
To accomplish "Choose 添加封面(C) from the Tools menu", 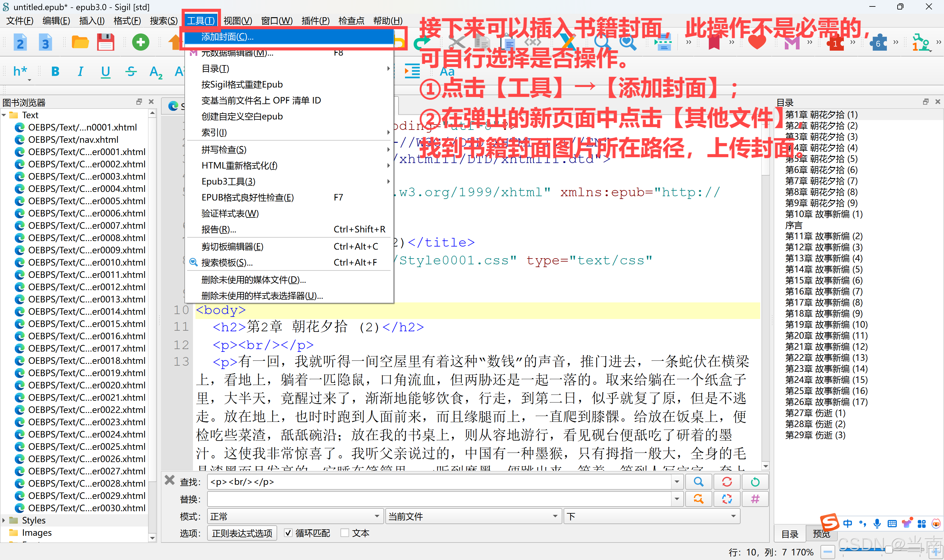I will pos(226,37).
